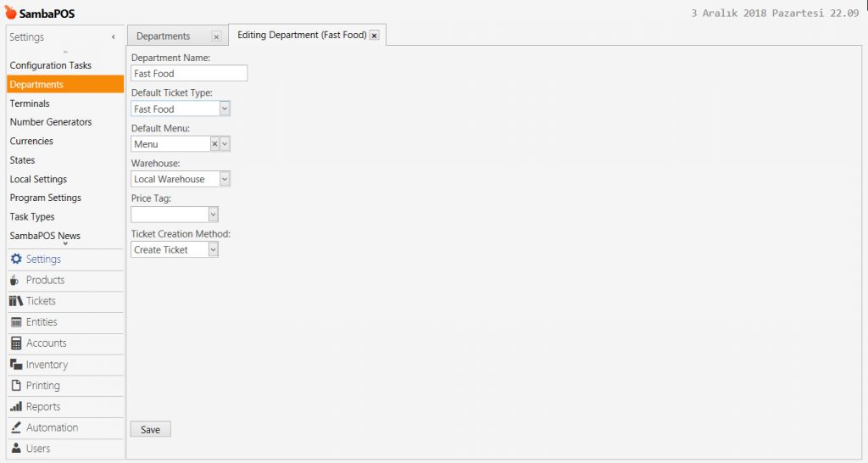Viewport: 868px width, 463px height.
Task: Open the Reports section
Action: 65,406
